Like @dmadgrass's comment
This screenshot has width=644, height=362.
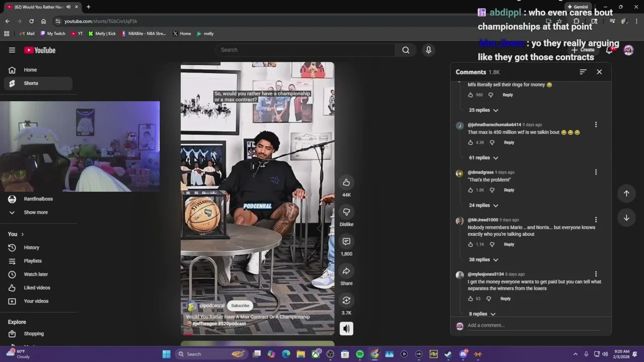click(470, 190)
